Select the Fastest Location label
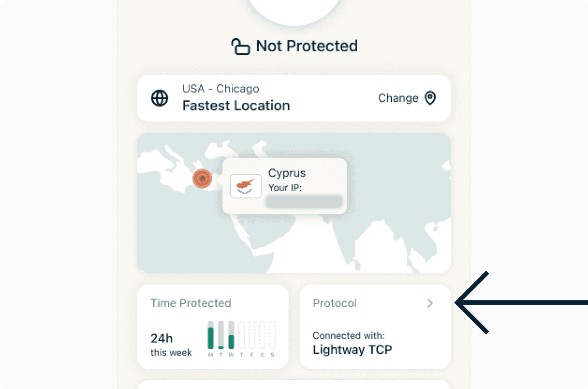This screenshot has width=588, height=389. point(236,106)
